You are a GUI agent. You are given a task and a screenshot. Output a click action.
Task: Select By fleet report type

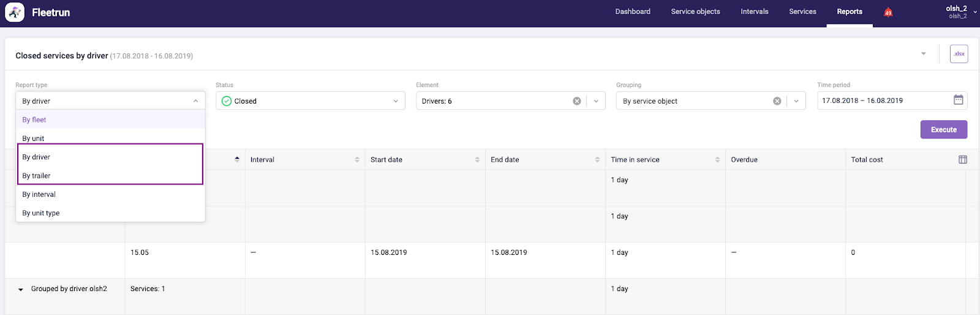(34, 120)
